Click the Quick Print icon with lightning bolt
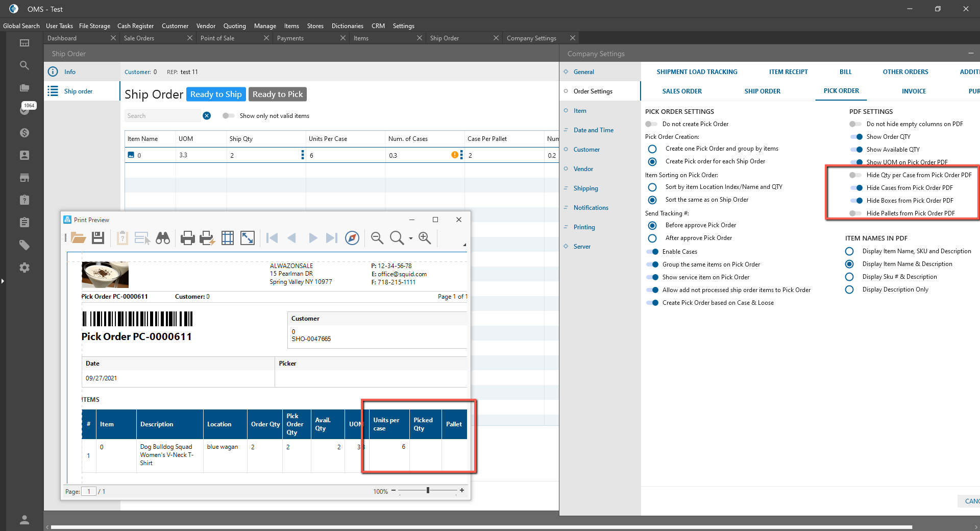 [x=207, y=238]
